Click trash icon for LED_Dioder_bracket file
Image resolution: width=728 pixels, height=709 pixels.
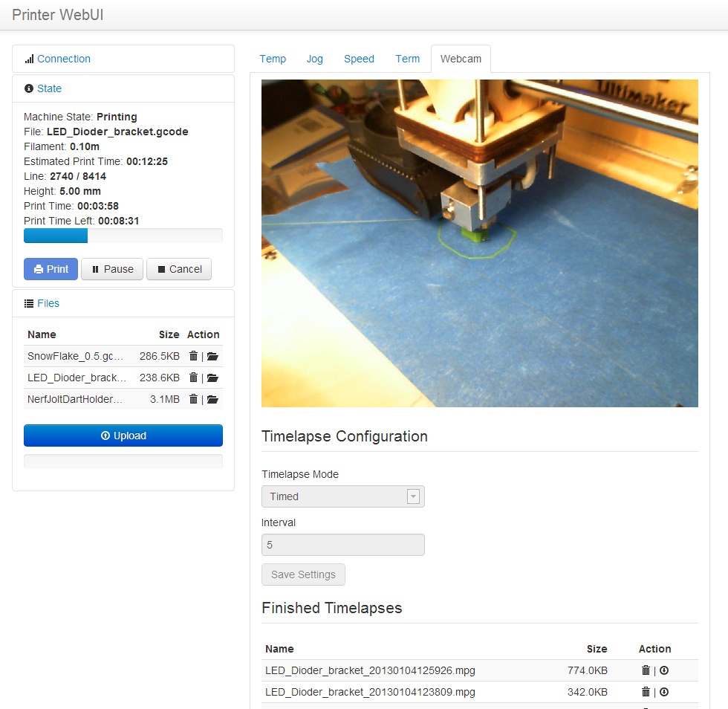pos(193,378)
